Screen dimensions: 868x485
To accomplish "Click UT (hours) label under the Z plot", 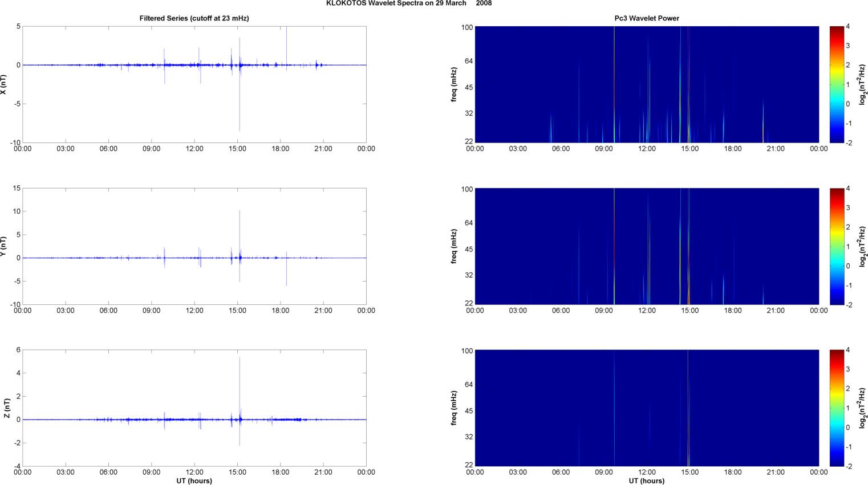I will (x=194, y=481).
